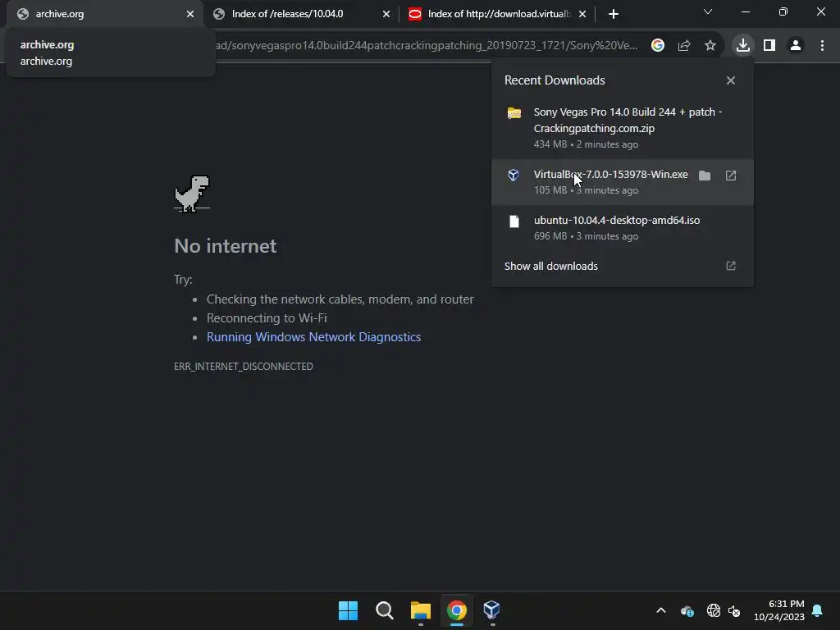Click the Chrome taskbar icon
840x630 pixels.
coord(456,610)
